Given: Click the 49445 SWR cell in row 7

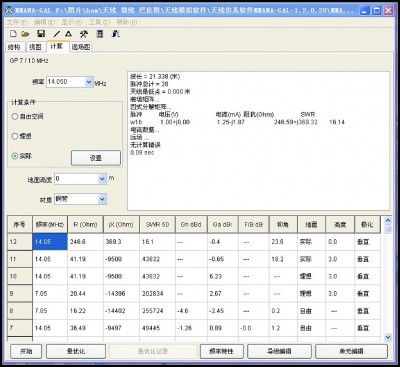Looking at the screenshot, I should pyautogui.click(x=157, y=328).
